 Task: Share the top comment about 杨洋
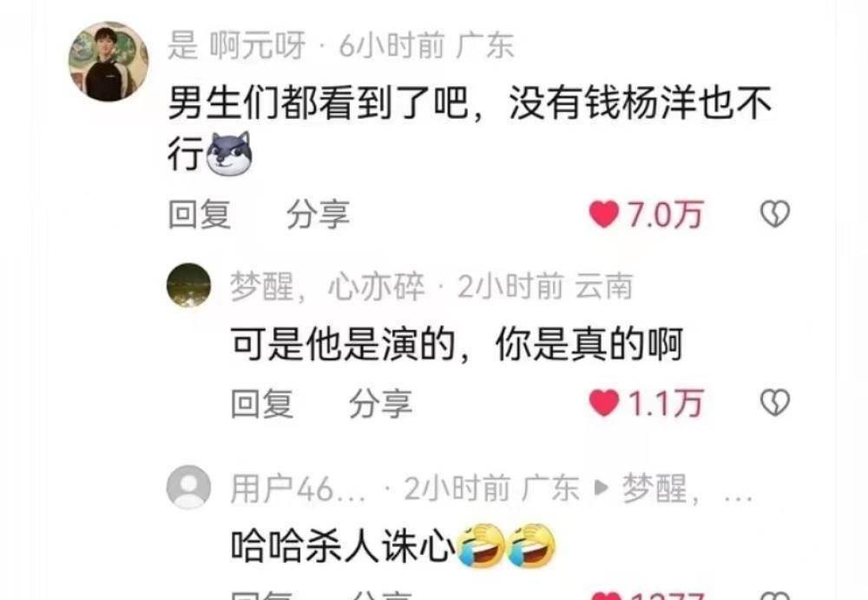click(318, 214)
